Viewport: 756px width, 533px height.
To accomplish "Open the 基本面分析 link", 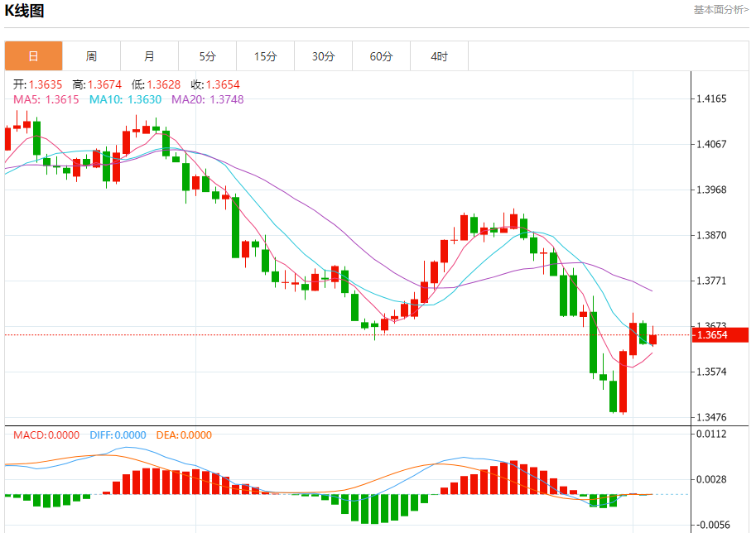I will (x=720, y=10).
